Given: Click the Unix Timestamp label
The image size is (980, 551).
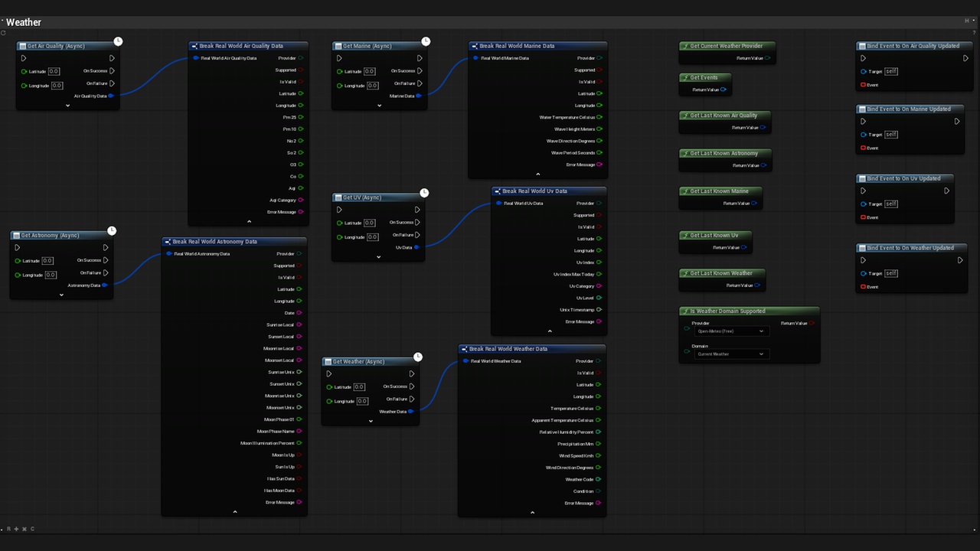Looking at the screenshot, I should 577,310.
